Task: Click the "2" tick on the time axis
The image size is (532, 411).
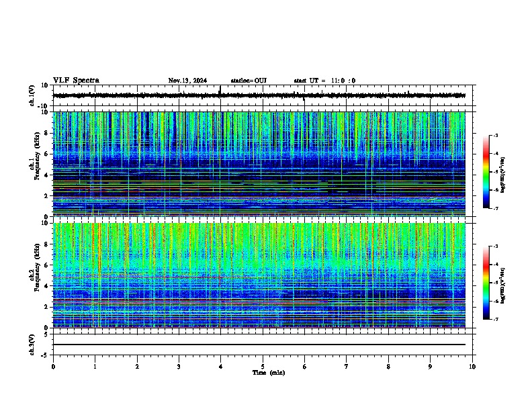Action: coord(137,367)
